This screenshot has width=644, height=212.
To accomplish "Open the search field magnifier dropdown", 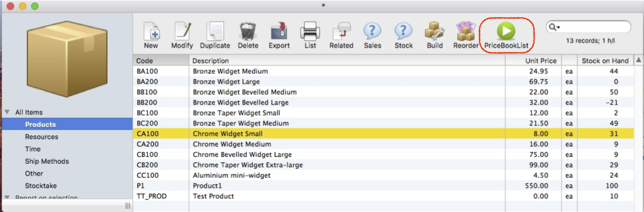I will tap(554, 27).
